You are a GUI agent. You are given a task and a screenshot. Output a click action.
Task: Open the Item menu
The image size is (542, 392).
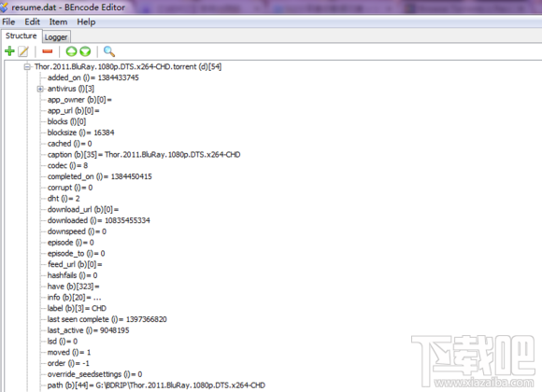[58, 21]
